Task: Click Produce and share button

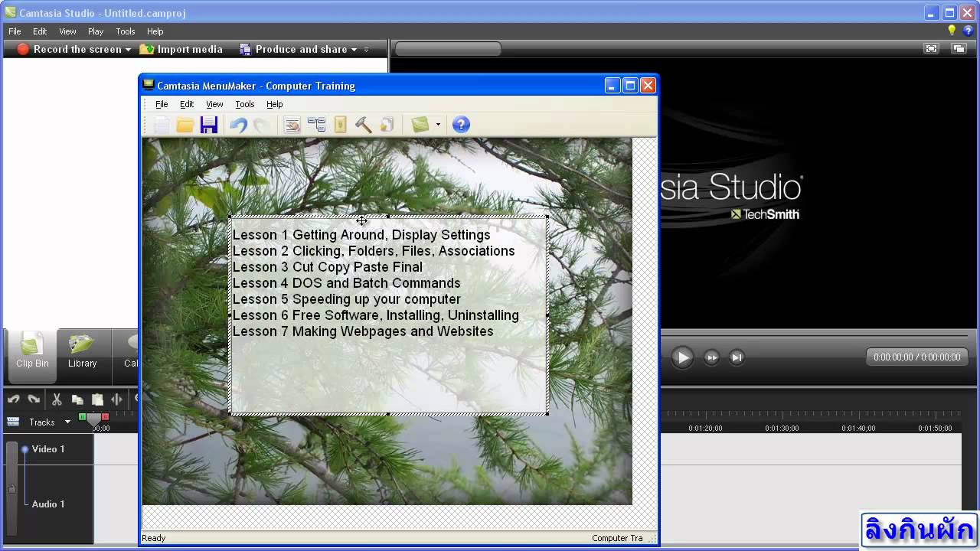Action: (x=293, y=49)
